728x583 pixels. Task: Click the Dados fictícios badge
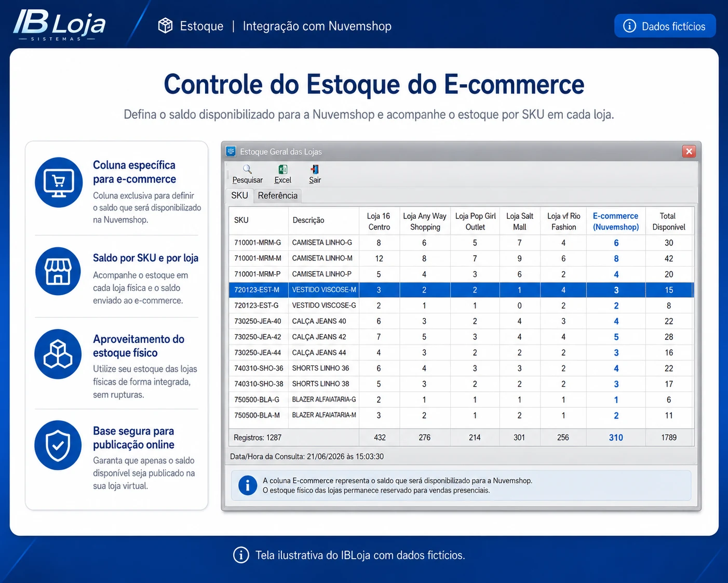coord(665,26)
